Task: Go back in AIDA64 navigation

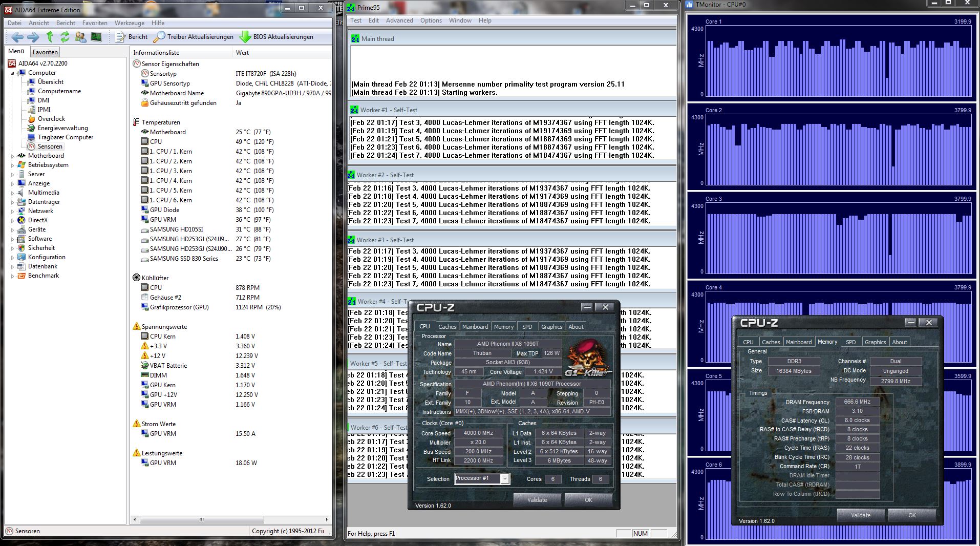Action: [17, 37]
